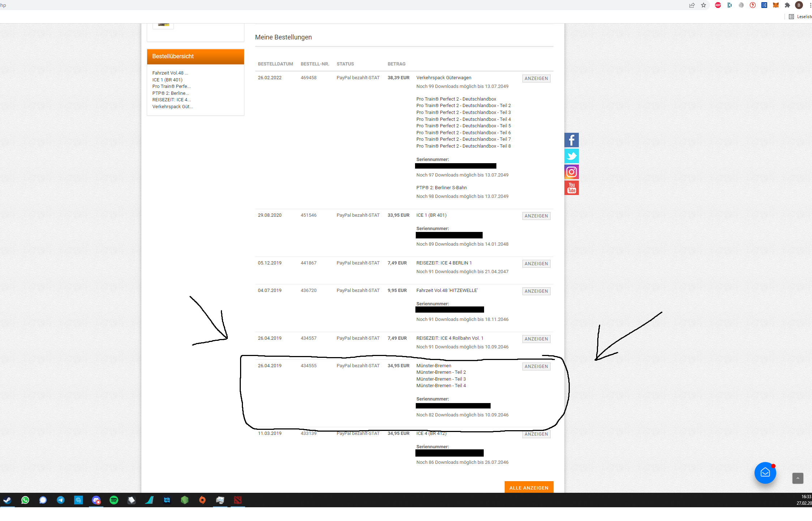Open the Facebook social icon
The image size is (812, 521).
[571, 140]
